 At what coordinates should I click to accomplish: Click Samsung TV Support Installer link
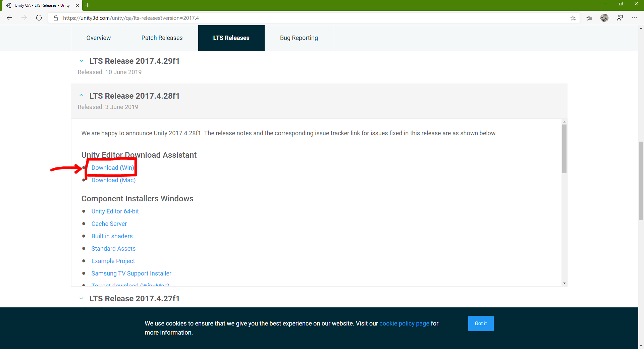coord(131,273)
